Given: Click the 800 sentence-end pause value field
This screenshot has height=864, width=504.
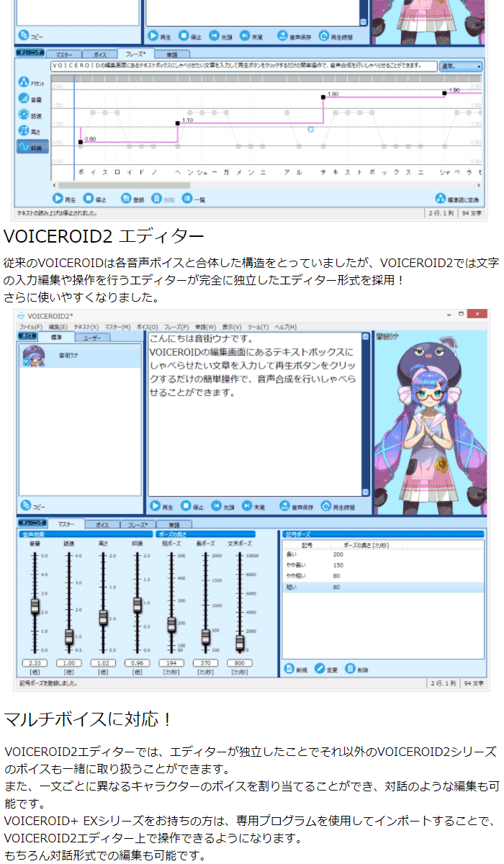Looking at the screenshot, I should coord(240,663).
